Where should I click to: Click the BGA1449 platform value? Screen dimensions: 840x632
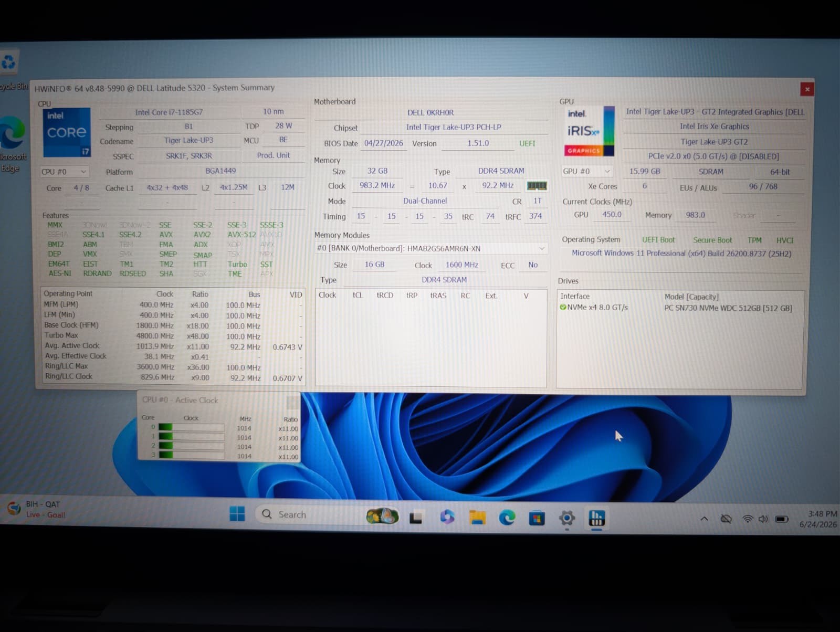click(x=220, y=171)
